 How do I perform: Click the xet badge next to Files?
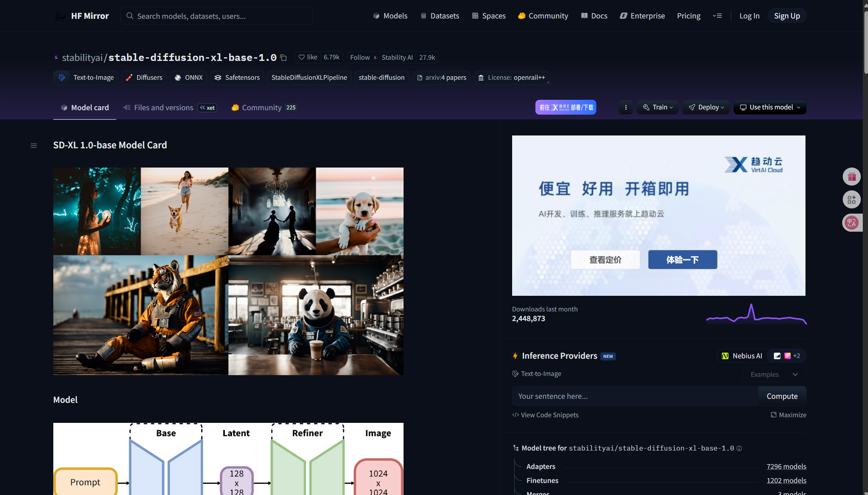[207, 108]
